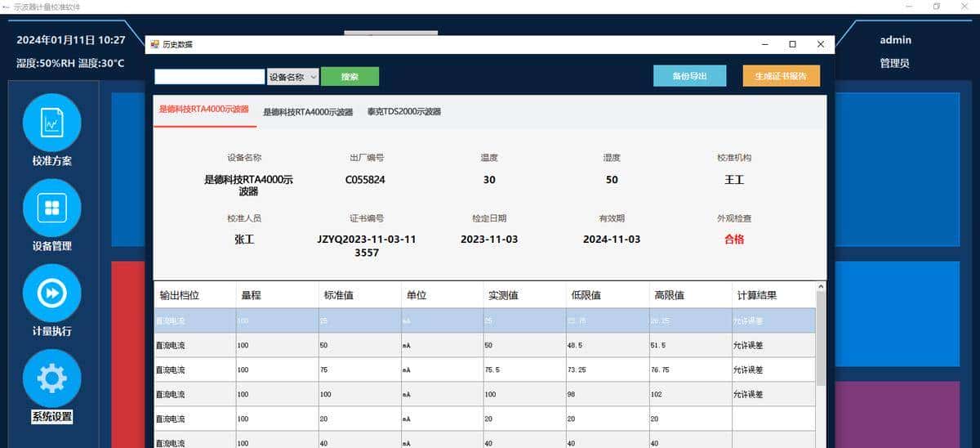This screenshot has width=980, height=448.
Task: Click the high limit 76.75 cell
Action: pyautogui.click(x=690, y=370)
